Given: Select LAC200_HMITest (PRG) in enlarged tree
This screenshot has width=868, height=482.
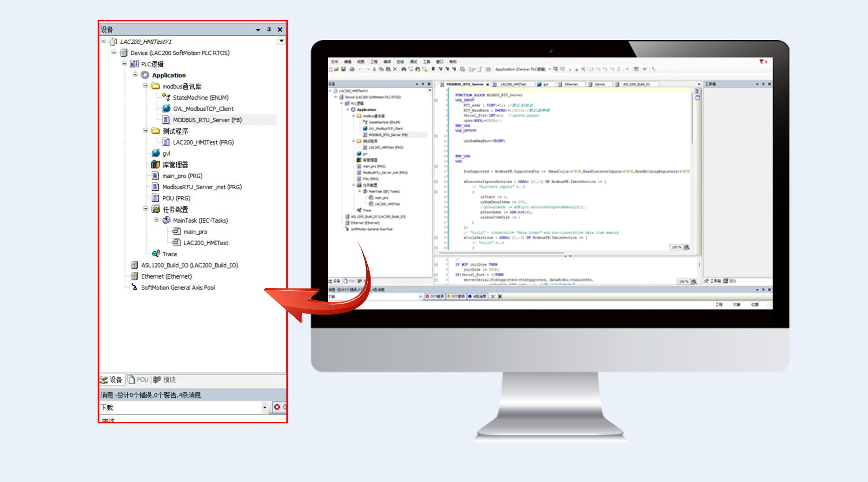Looking at the screenshot, I should pos(203,142).
